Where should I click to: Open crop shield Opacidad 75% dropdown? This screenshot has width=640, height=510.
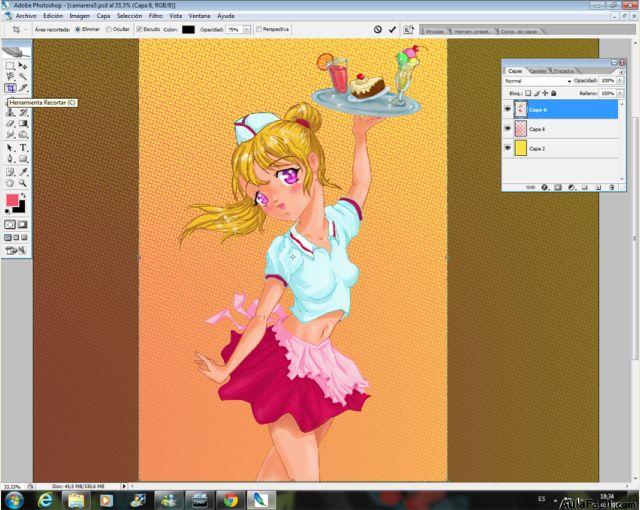(247, 29)
